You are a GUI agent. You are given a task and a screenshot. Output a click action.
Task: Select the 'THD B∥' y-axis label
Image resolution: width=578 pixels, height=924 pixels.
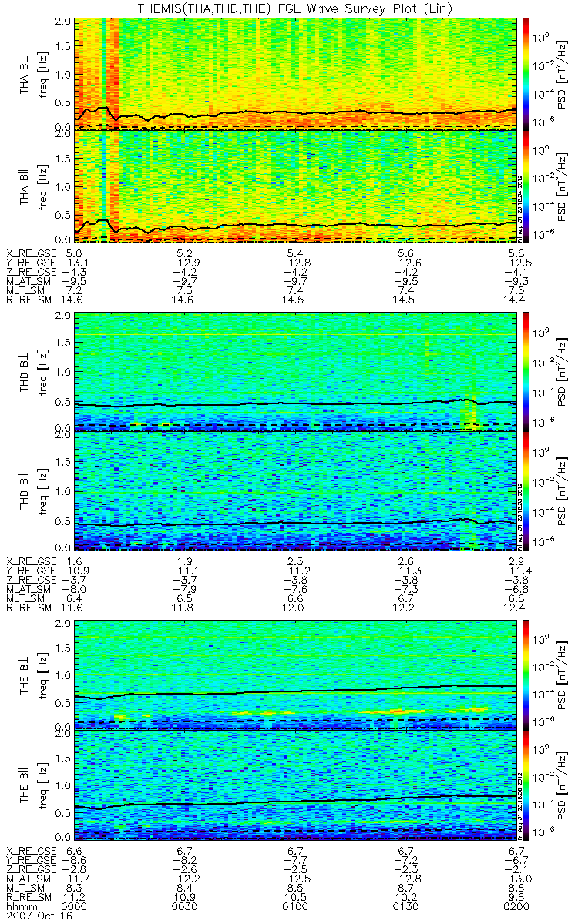[24, 491]
